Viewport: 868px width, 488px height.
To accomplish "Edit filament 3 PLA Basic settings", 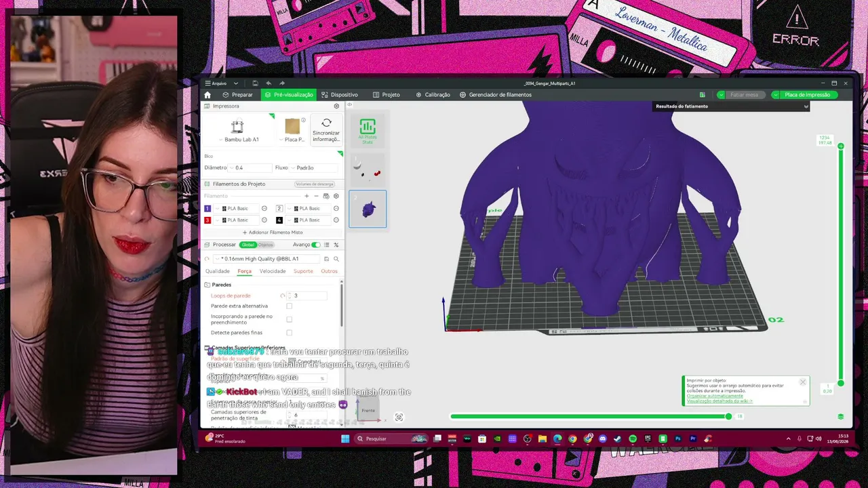I will tap(264, 220).
